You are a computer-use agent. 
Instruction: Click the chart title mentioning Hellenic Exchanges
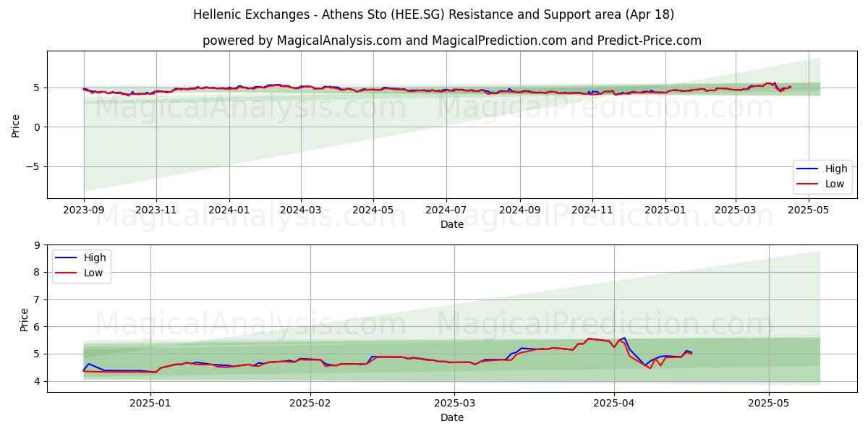click(434, 14)
